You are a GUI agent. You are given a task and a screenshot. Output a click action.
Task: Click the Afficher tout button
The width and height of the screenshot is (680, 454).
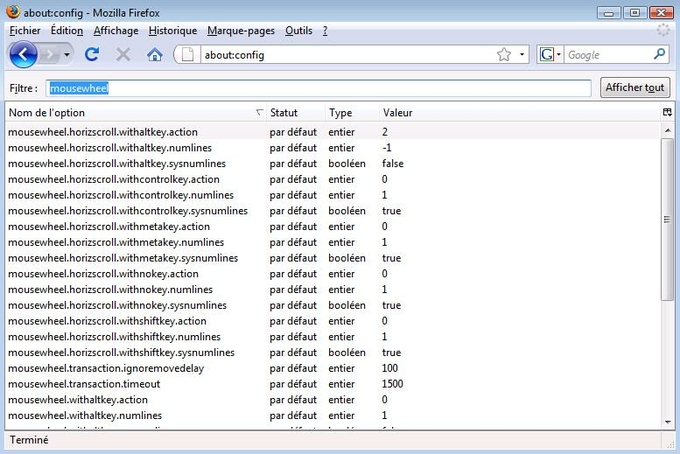635,88
